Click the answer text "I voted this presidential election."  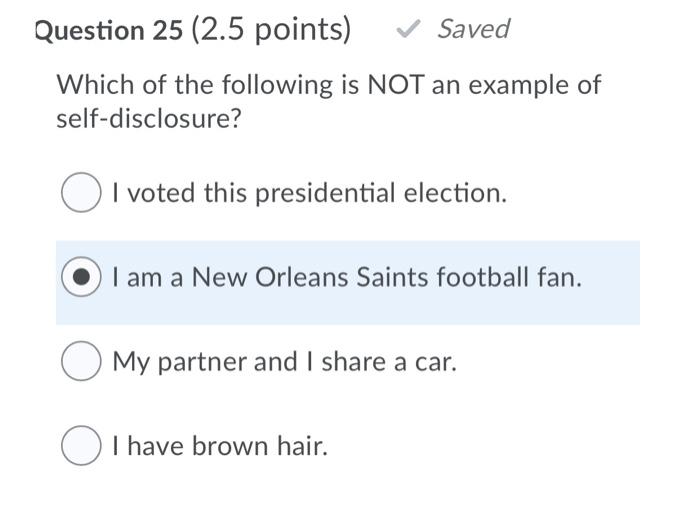[x=310, y=193]
